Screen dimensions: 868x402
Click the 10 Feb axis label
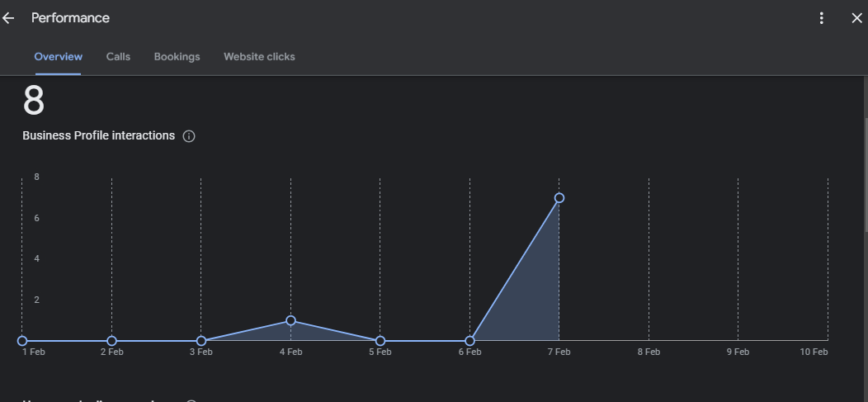pyautogui.click(x=814, y=352)
